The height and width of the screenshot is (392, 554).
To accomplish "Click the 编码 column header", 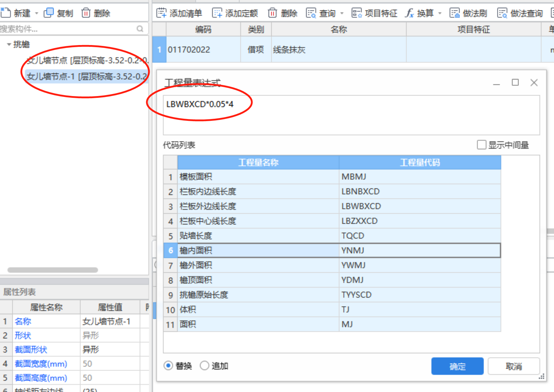I will pos(203,30).
